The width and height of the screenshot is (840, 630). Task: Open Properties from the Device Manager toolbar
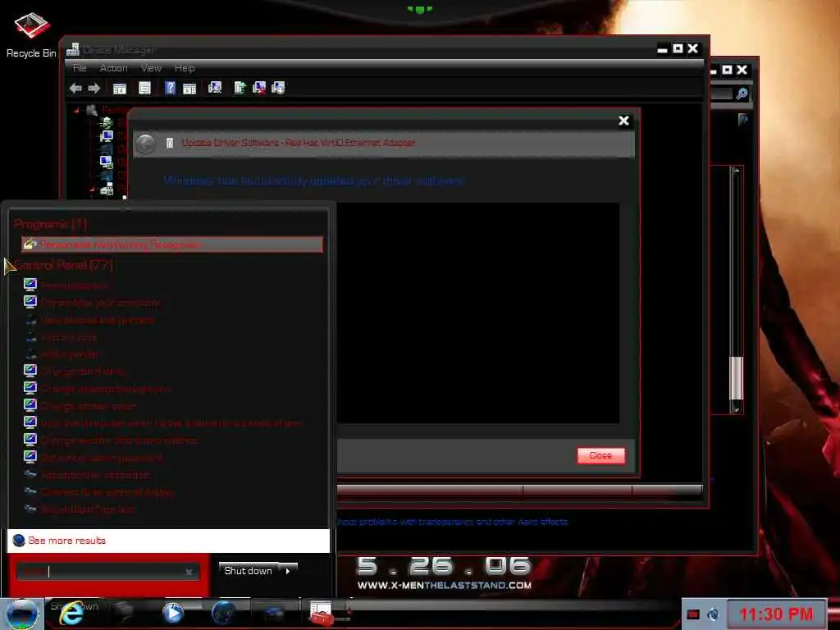pyautogui.click(x=144, y=88)
